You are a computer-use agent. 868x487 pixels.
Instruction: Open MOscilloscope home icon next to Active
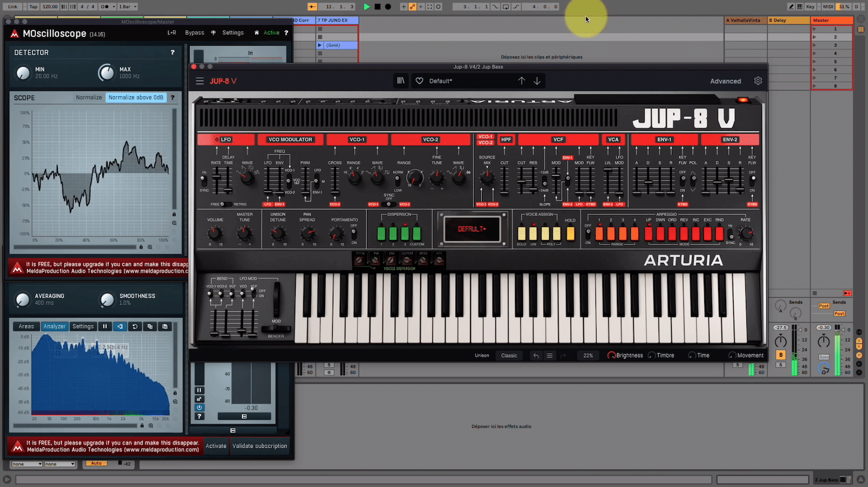click(x=256, y=33)
